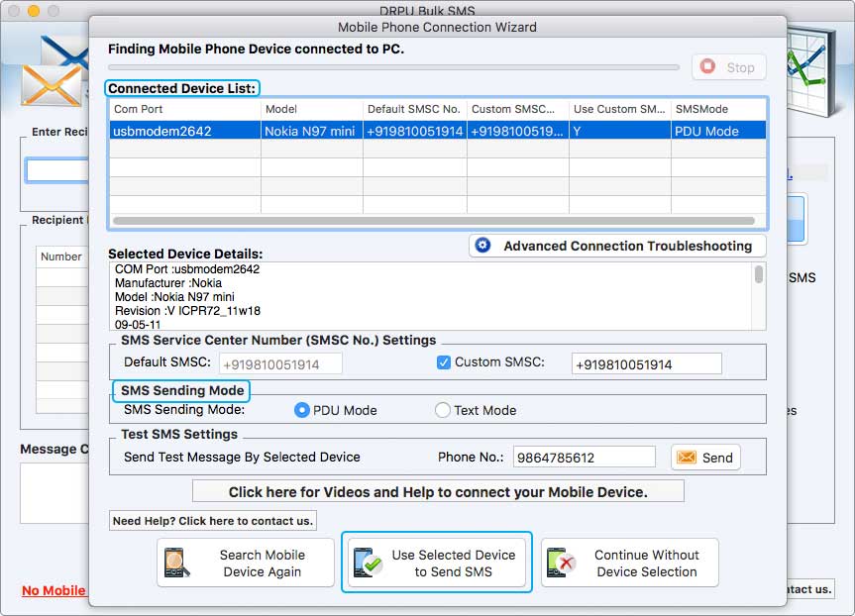
Task: Click the envelope icon on Send button
Action: point(687,458)
